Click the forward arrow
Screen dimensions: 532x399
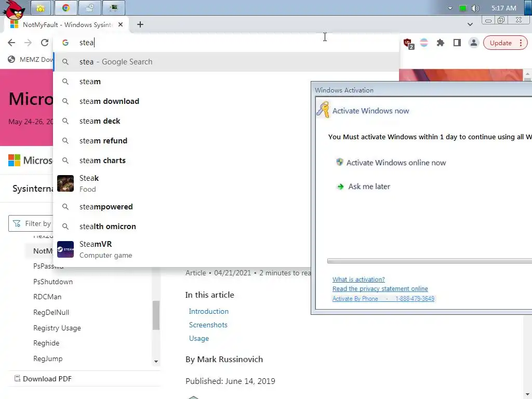click(28, 43)
